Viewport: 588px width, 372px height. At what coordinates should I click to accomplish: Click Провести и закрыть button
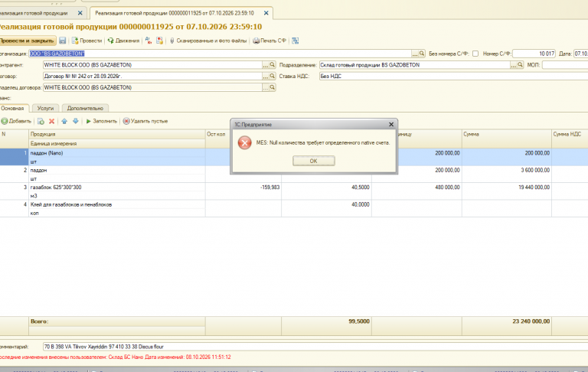28,41
